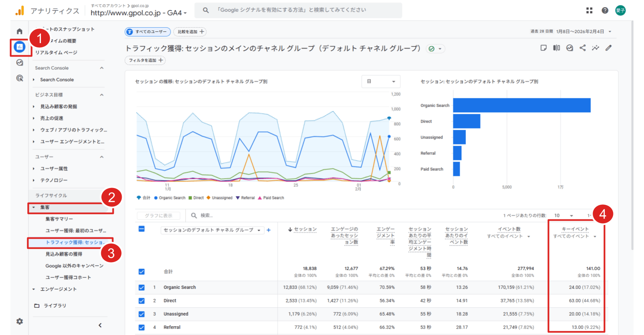
Task: Open the Explore icon in left rail
Action: point(19,62)
